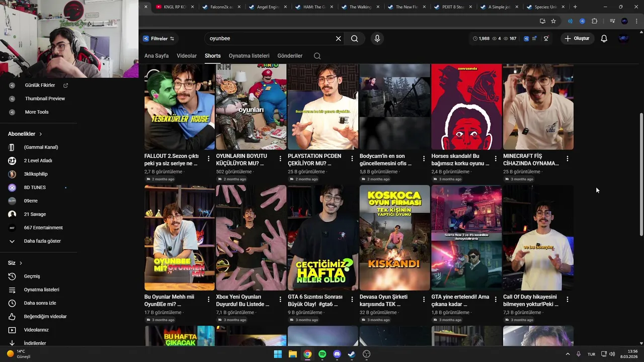The width and height of the screenshot is (644, 362).
Task: Show hidden system tray icons chevron
Action: pyautogui.click(x=568, y=354)
